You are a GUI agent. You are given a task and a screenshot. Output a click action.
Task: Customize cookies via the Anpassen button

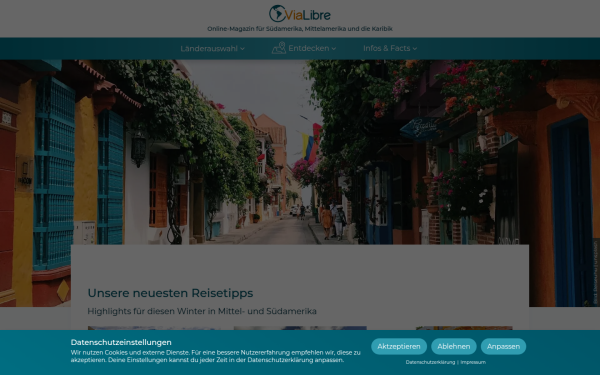pyautogui.click(x=503, y=346)
